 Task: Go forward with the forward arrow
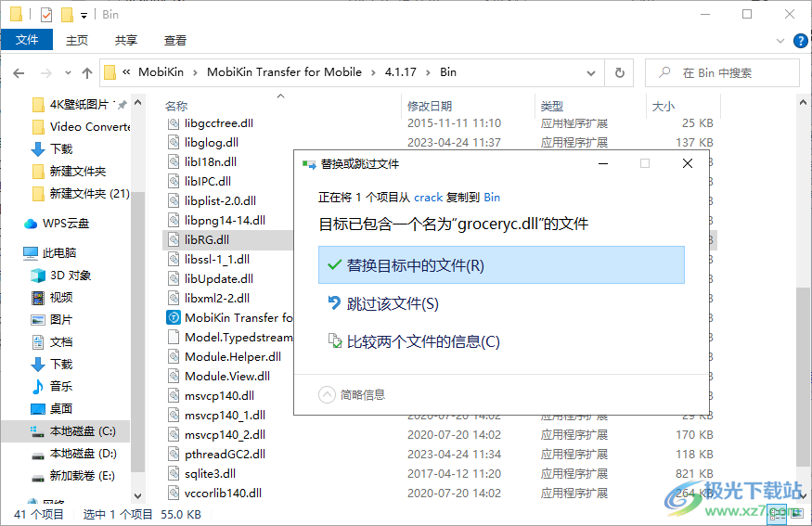pos(46,73)
